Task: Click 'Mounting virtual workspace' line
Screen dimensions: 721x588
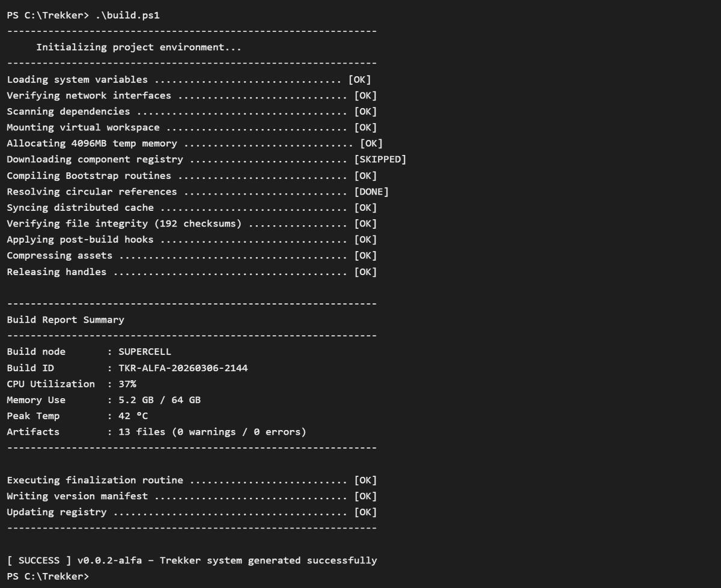Action: (x=192, y=127)
